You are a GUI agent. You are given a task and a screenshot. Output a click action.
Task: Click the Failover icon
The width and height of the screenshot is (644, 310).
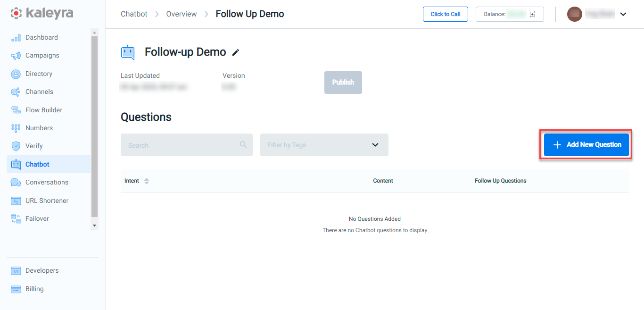[x=16, y=219]
